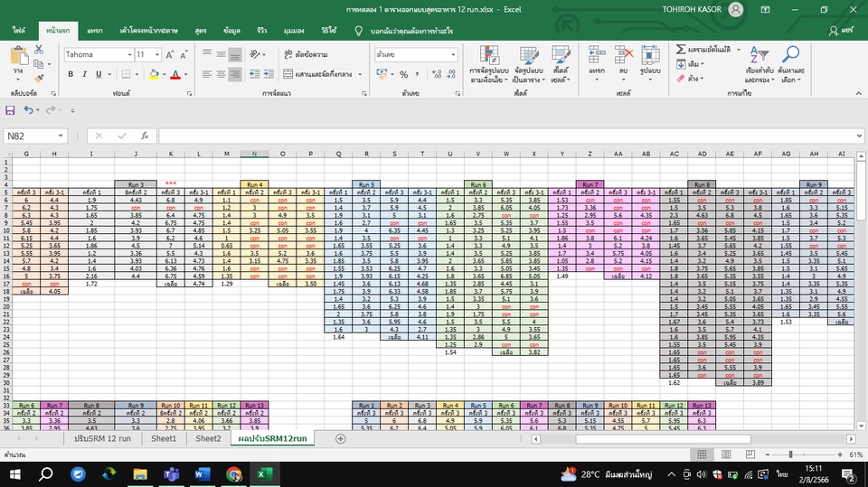Switch to the Formulas ribbon tab

click(201, 31)
